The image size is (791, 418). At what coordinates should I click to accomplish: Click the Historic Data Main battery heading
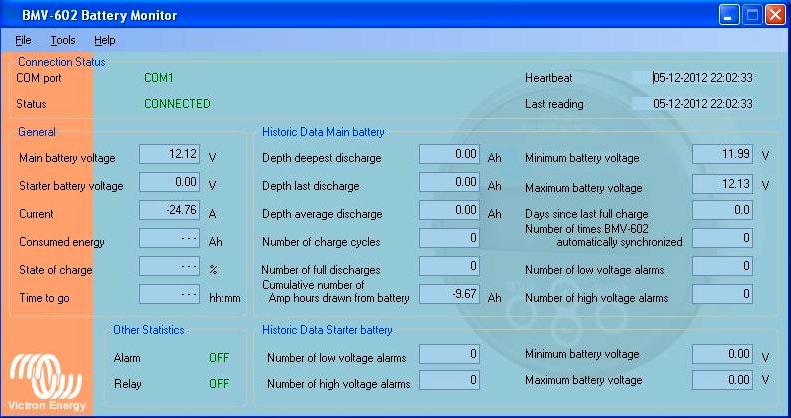tap(323, 132)
